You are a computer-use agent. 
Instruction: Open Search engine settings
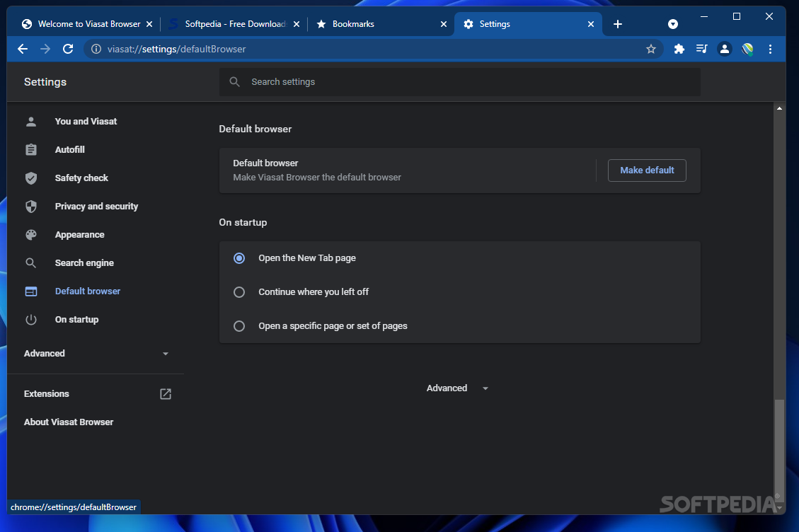(x=84, y=263)
